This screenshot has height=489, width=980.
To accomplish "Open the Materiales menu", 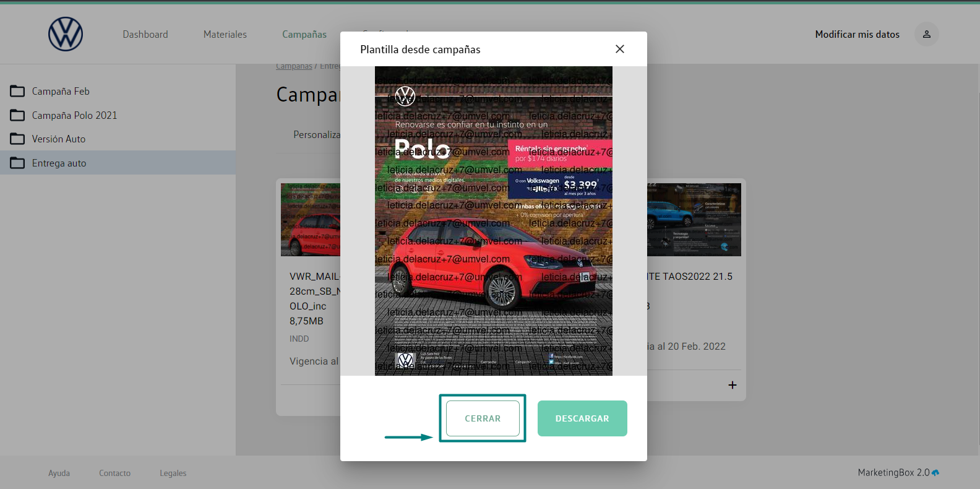I will click(225, 35).
